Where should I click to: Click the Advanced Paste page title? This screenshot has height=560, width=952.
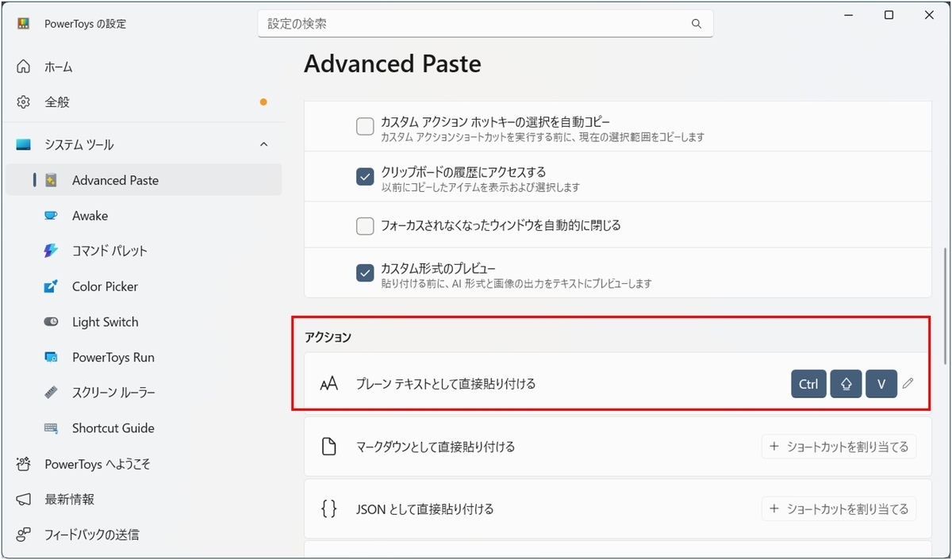393,63
